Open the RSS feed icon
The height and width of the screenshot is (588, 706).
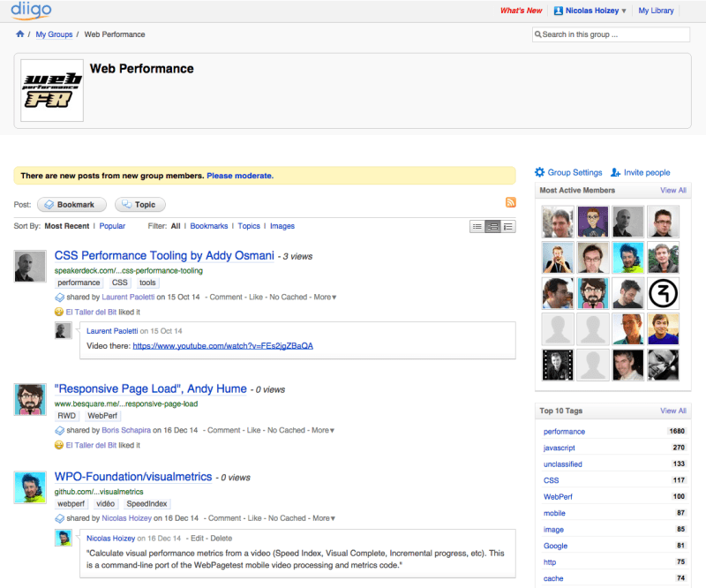click(511, 202)
